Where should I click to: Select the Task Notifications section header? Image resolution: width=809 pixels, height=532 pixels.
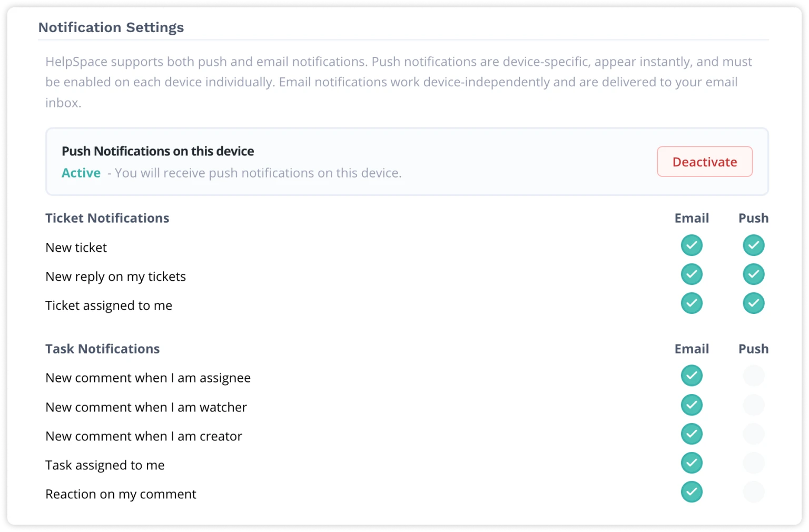(103, 349)
